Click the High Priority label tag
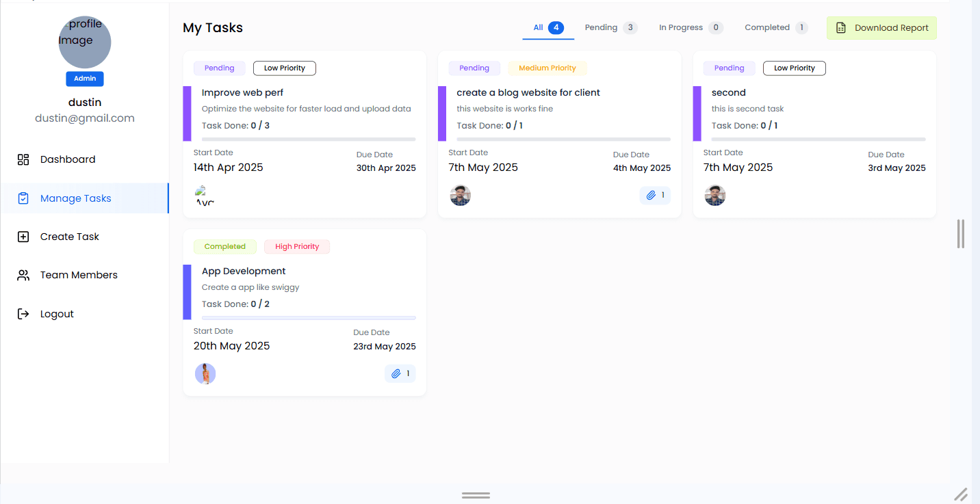 [297, 247]
